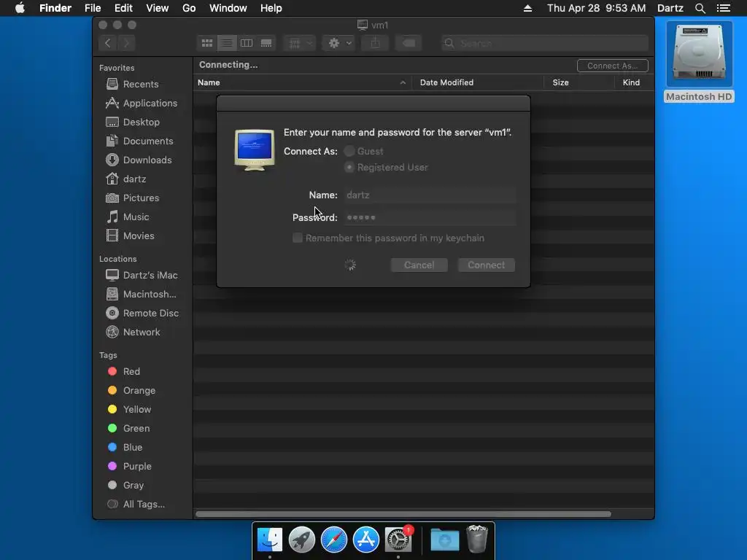Click the Share toolbar icon

(376, 43)
